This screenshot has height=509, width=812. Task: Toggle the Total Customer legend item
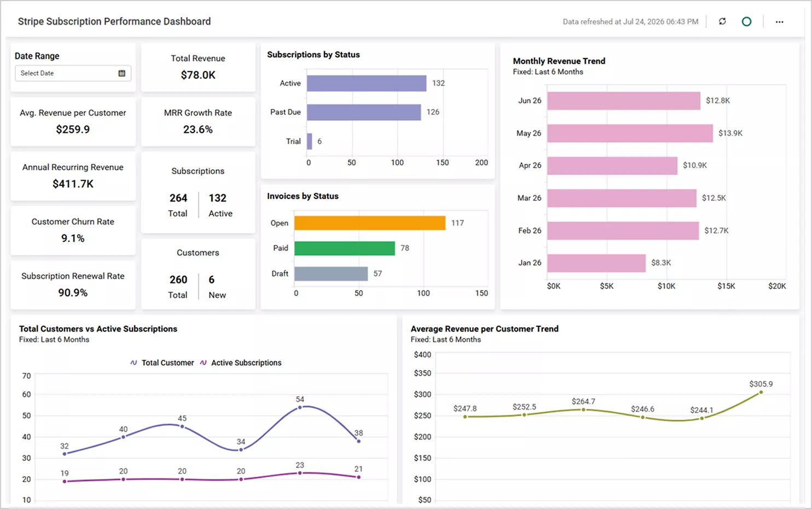tap(162, 363)
